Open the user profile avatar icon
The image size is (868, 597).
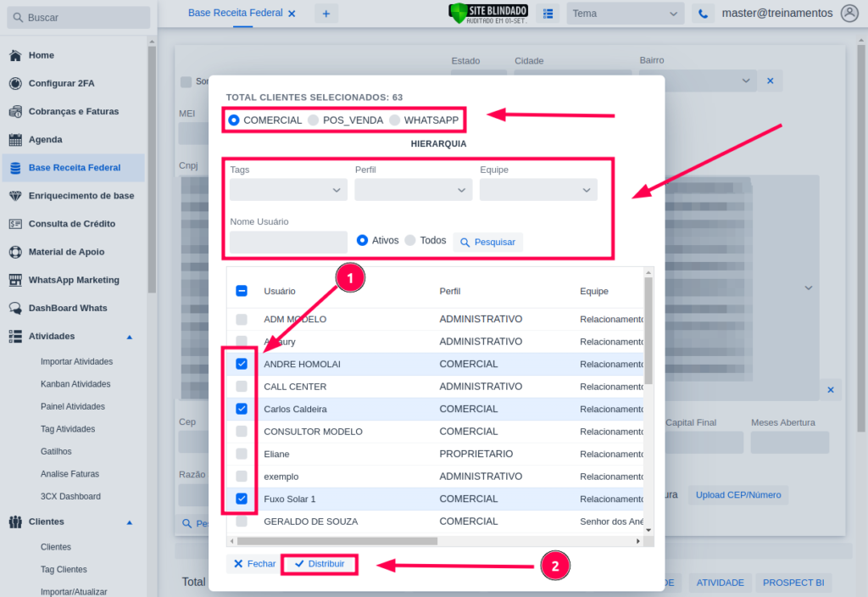(x=849, y=14)
